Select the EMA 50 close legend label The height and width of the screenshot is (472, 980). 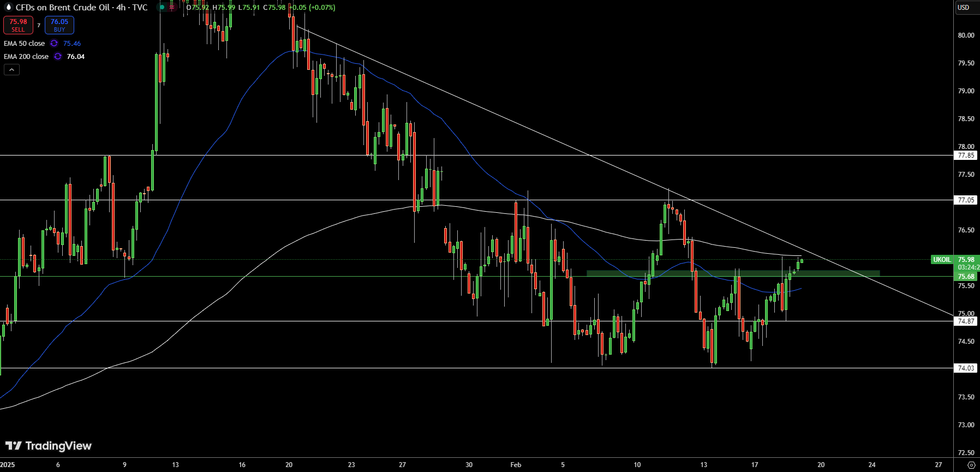click(x=24, y=43)
